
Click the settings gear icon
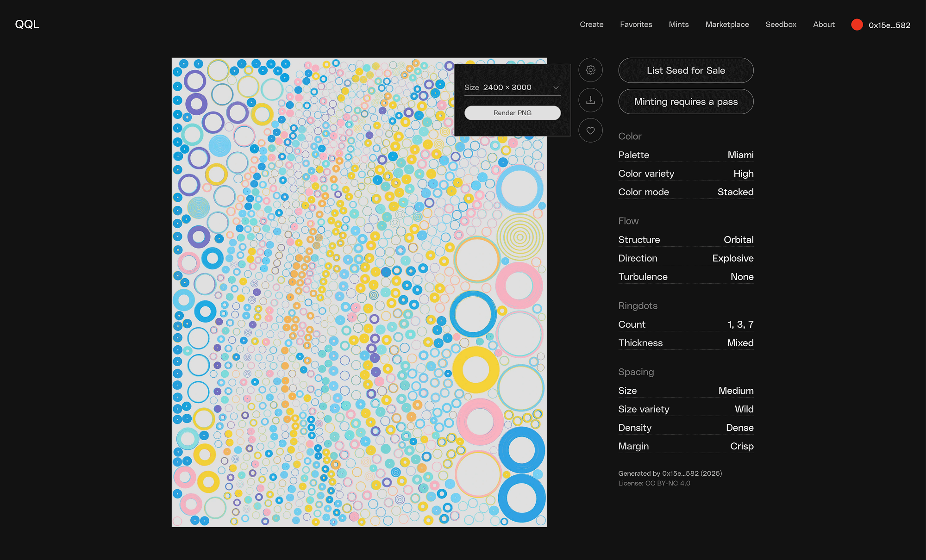(x=590, y=70)
